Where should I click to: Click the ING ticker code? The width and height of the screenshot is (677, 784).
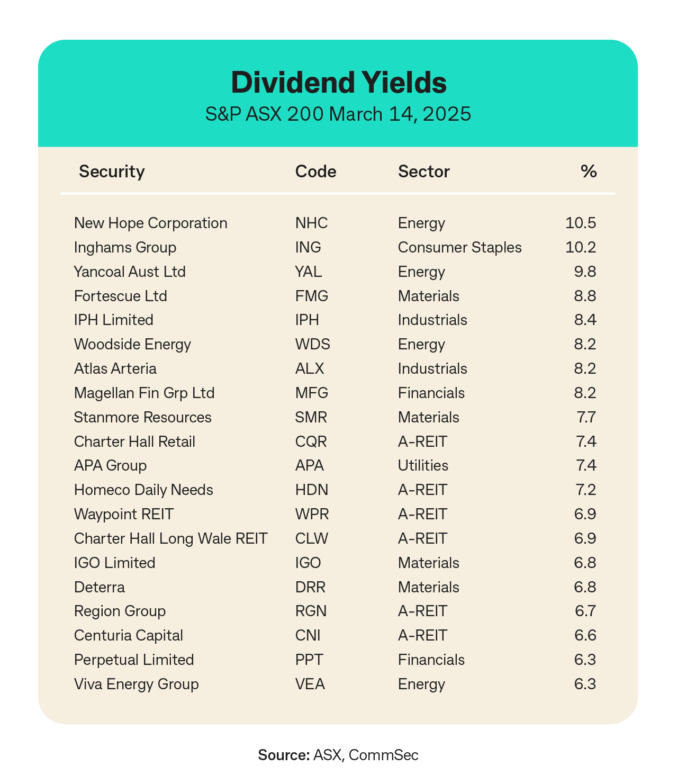pos(308,247)
